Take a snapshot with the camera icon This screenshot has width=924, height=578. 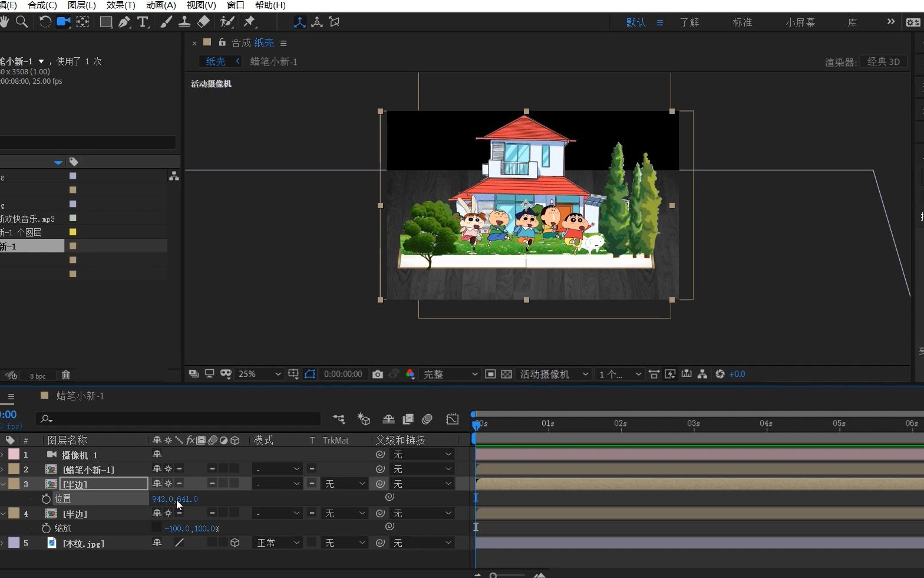378,374
